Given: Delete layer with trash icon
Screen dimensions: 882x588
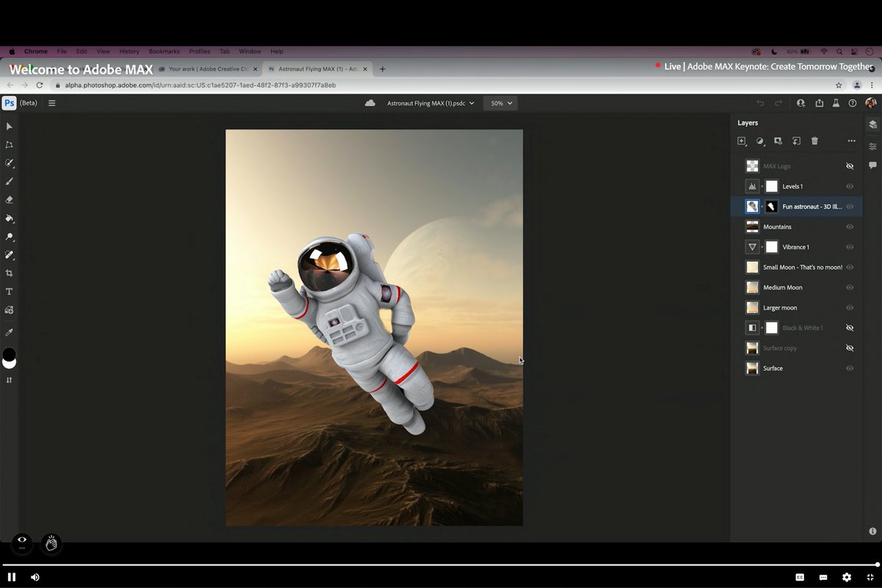Looking at the screenshot, I should 814,141.
